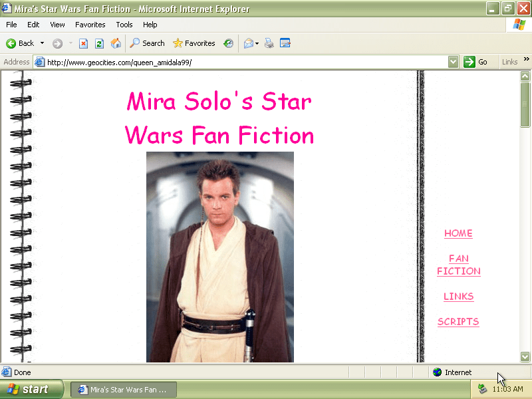Open the Favorites toolbar button

[194, 43]
